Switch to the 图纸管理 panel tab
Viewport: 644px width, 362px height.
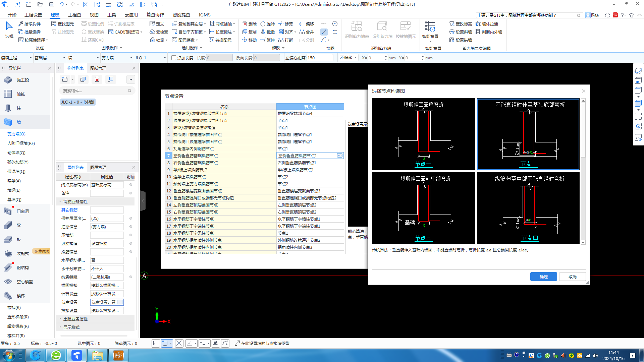(x=98, y=68)
